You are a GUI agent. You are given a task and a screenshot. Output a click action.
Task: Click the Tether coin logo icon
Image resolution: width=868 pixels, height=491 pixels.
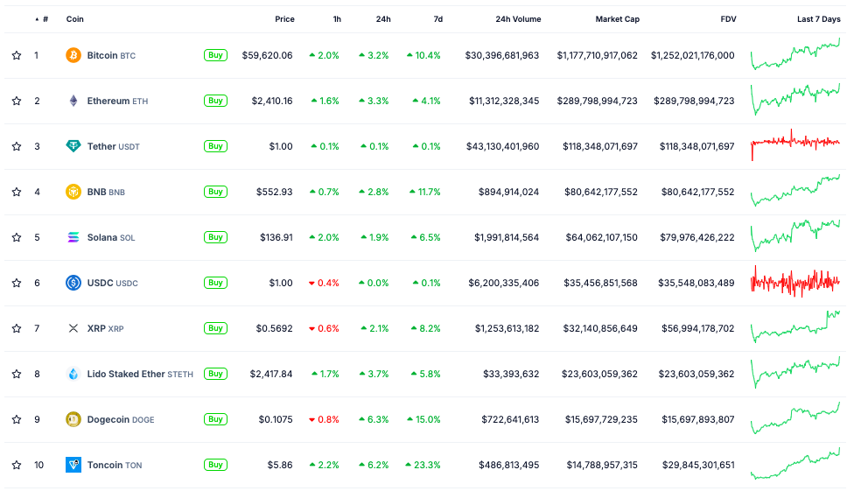73,146
